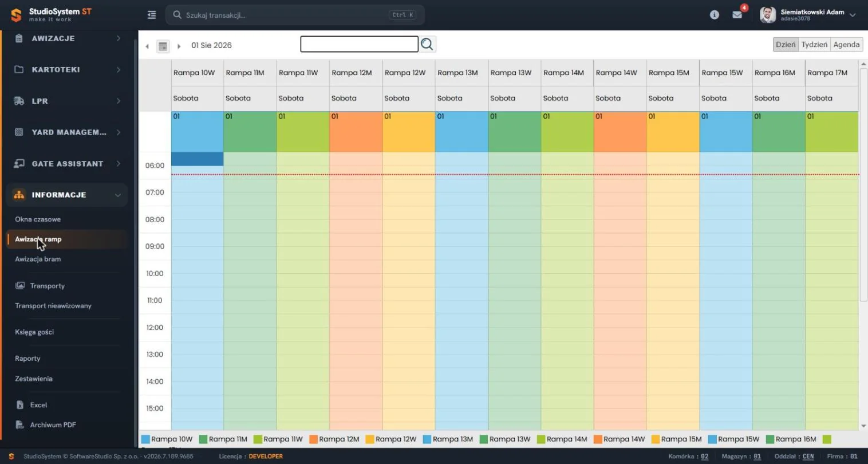868x464 pixels.
Task: Open Zestawienia menu item
Action: point(34,379)
